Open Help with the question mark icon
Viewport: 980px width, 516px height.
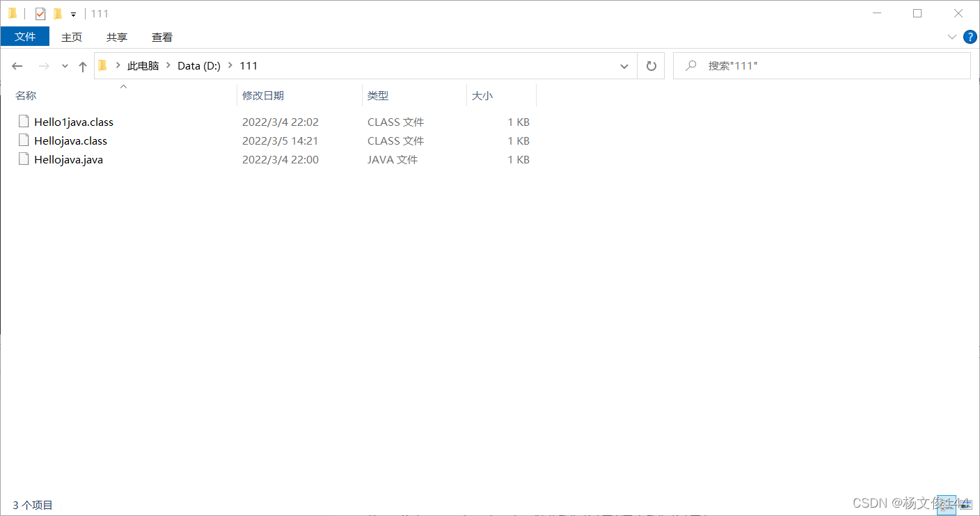point(969,37)
